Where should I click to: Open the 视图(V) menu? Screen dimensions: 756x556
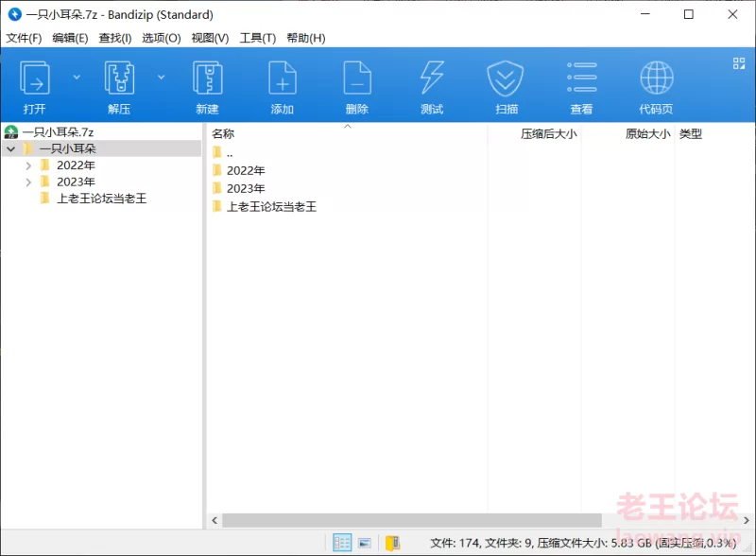(x=210, y=38)
